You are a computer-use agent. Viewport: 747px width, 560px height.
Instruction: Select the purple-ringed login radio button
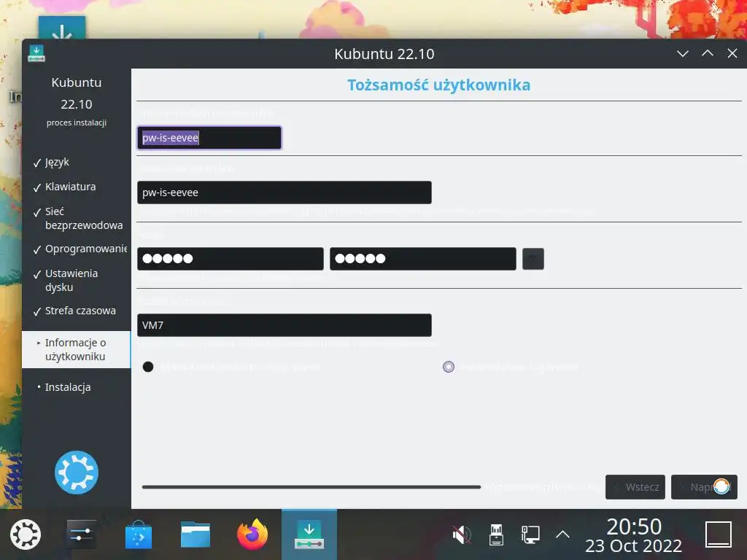(449, 367)
